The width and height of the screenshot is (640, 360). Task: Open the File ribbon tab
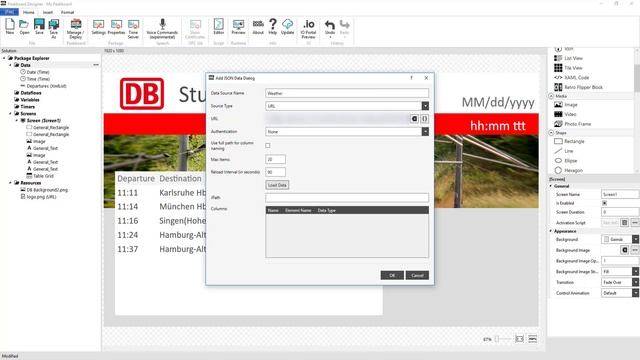[x=9, y=12]
